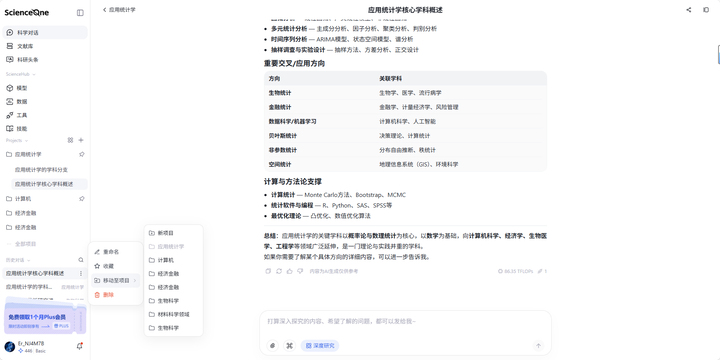Screen dimensions: 720x360
Task: Focus the message input field
Action: [x=405, y=321]
